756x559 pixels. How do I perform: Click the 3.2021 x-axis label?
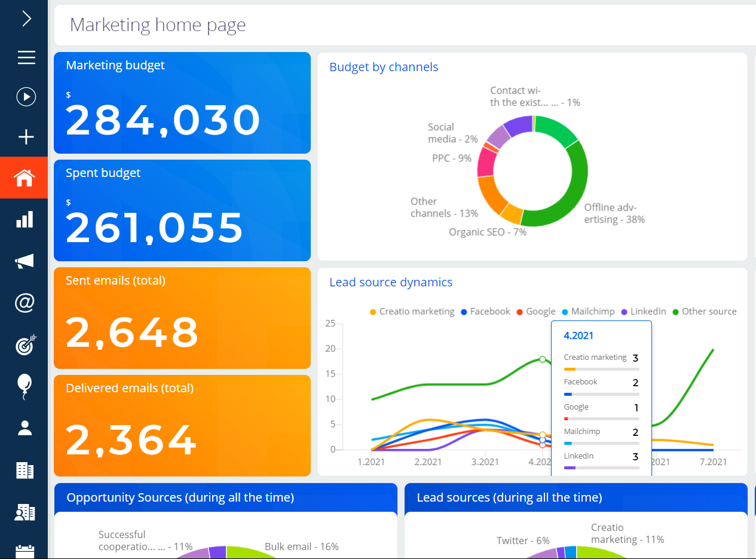pyautogui.click(x=485, y=462)
